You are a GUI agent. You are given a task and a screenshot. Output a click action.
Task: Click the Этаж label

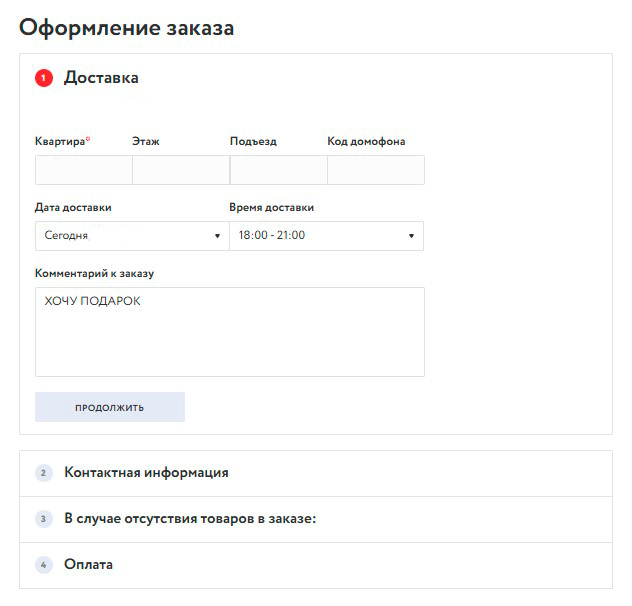tap(146, 142)
